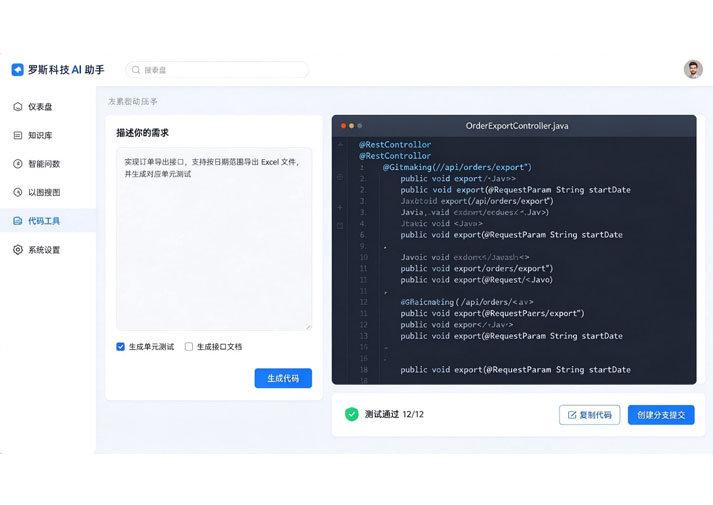Click the search magnifier icon
Screen dimensions: 713x505
click(x=136, y=70)
